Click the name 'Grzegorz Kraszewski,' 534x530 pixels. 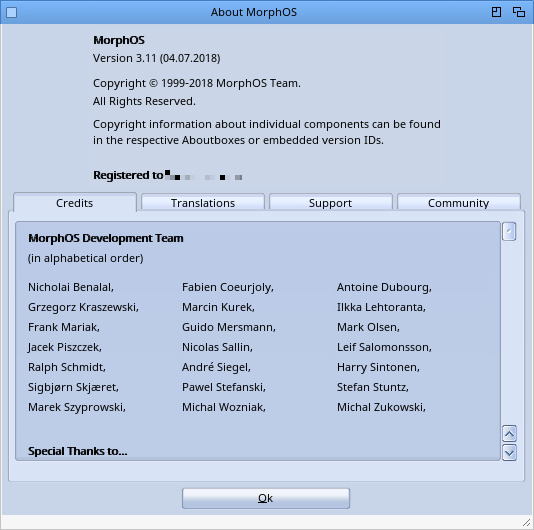(83, 307)
